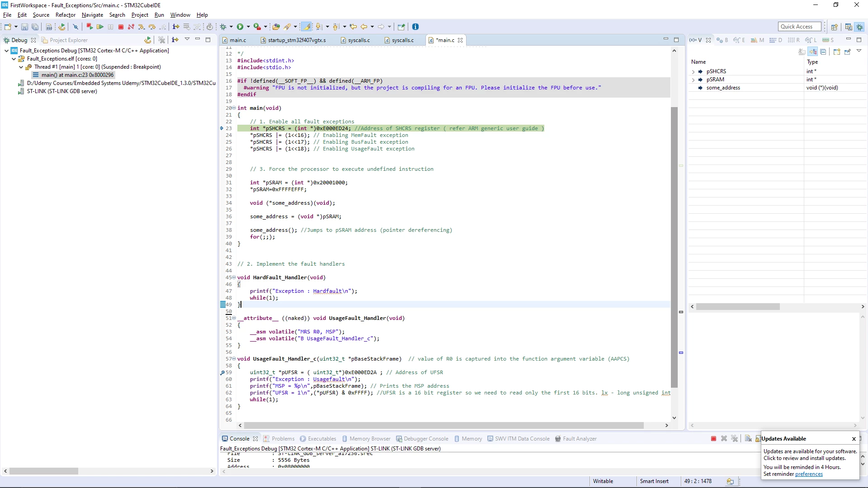Switch to the Fault Analyzer tab
This screenshot has width=868, height=488.
point(576,439)
